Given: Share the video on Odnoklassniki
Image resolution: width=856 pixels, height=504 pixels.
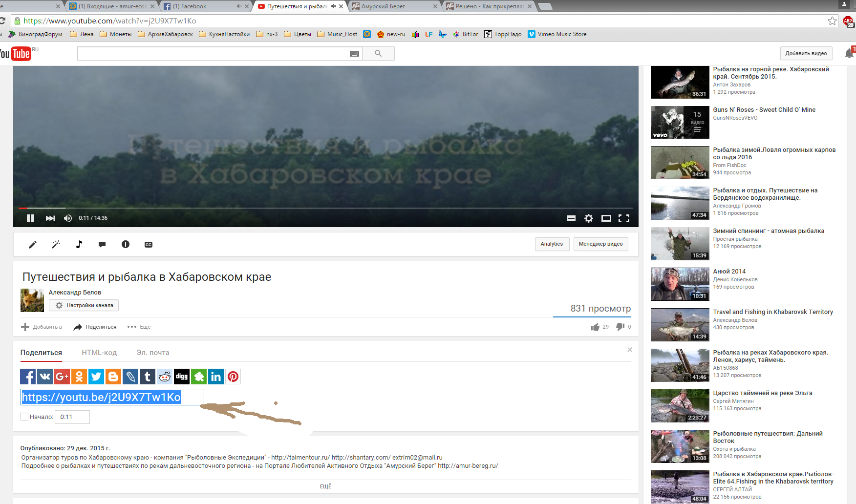Looking at the screenshot, I should point(79,377).
